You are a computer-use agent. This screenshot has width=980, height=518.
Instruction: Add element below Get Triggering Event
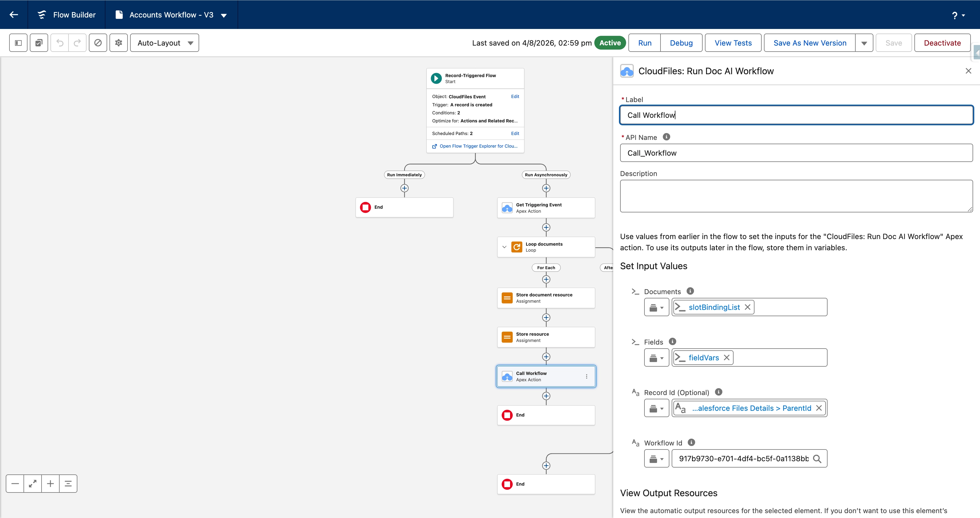tap(546, 227)
